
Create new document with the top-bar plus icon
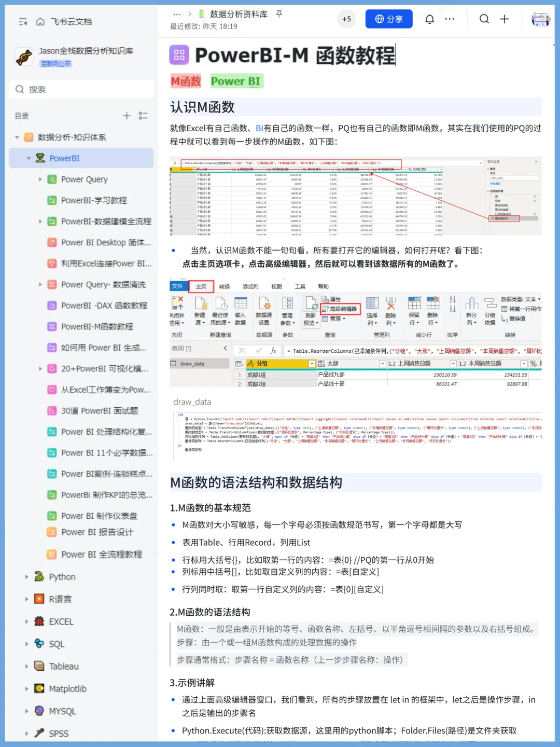(x=505, y=19)
